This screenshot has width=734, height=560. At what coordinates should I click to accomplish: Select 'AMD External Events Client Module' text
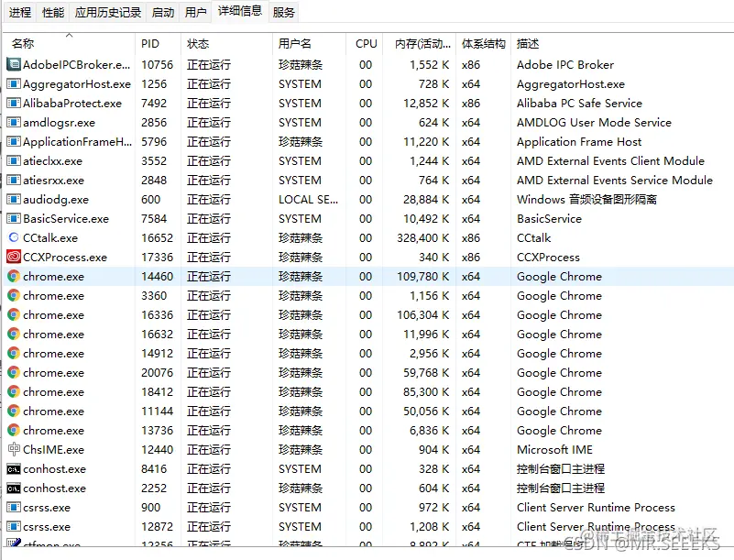pos(610,160)
